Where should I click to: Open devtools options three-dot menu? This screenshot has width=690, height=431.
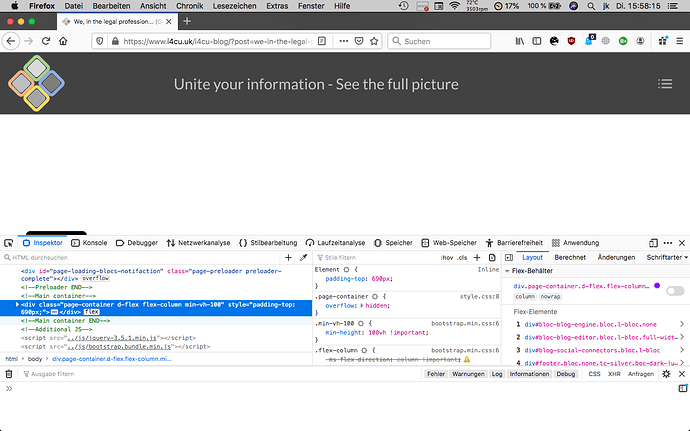[x=668, y=243]
